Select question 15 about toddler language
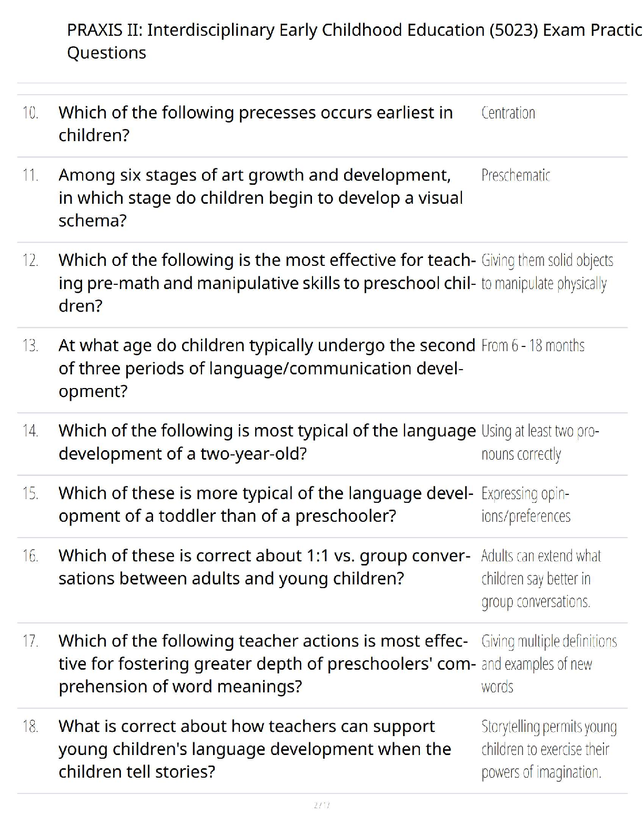 coord(266,504)
